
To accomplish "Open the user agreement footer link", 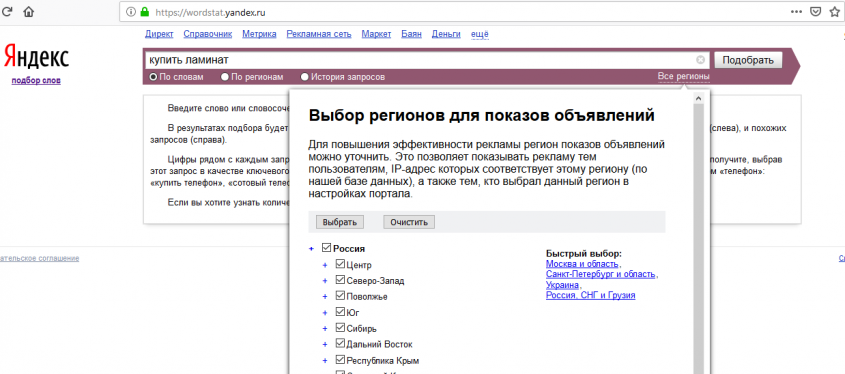I will [x=39, y=259].
